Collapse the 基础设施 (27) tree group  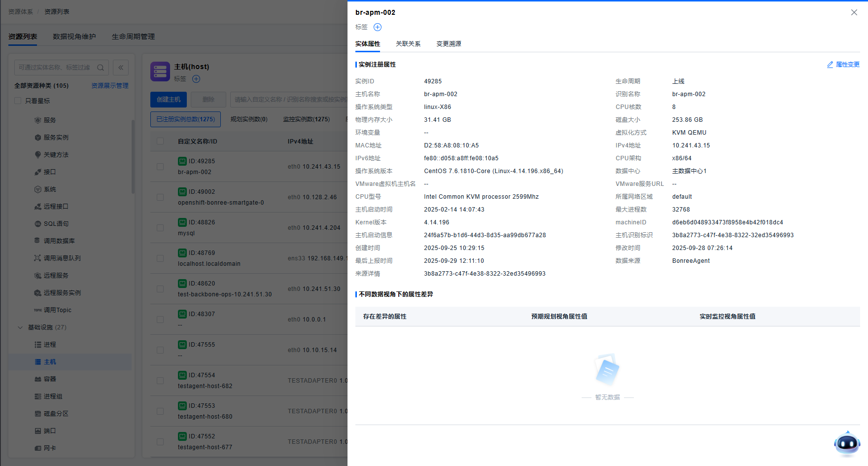20,327
